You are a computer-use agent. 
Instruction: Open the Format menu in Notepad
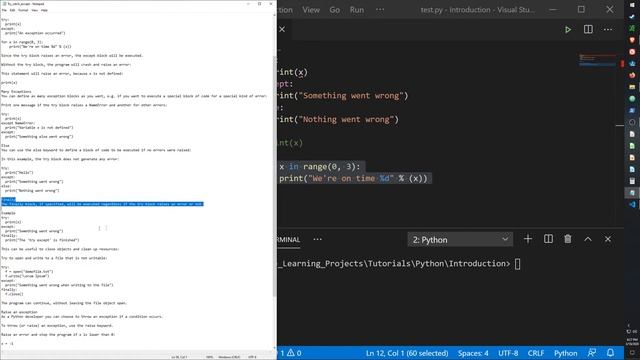[x=23, y=10]
